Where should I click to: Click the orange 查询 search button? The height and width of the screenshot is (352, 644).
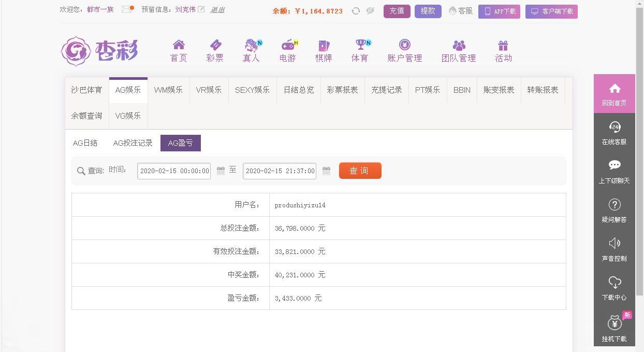tap(360, 171)
